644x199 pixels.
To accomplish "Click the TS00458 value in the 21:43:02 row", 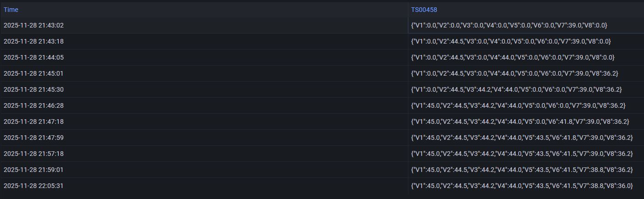I will pyautogui.click(x=509, y=26).
